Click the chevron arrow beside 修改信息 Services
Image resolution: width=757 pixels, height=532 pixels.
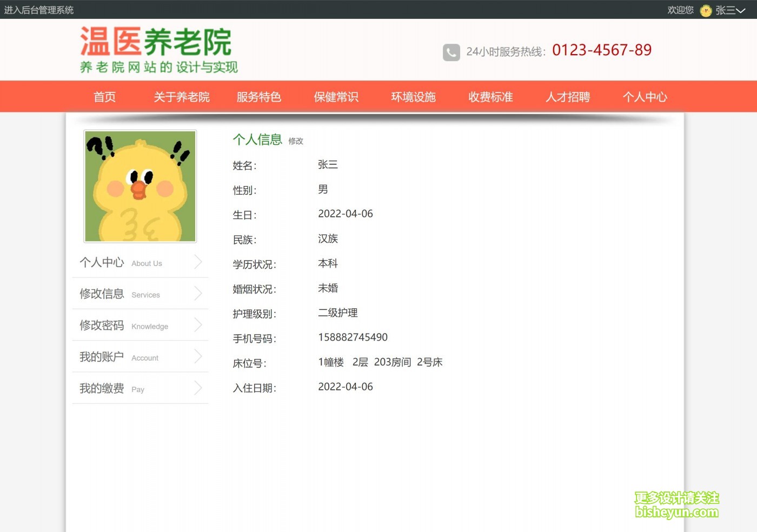point(198,294)
